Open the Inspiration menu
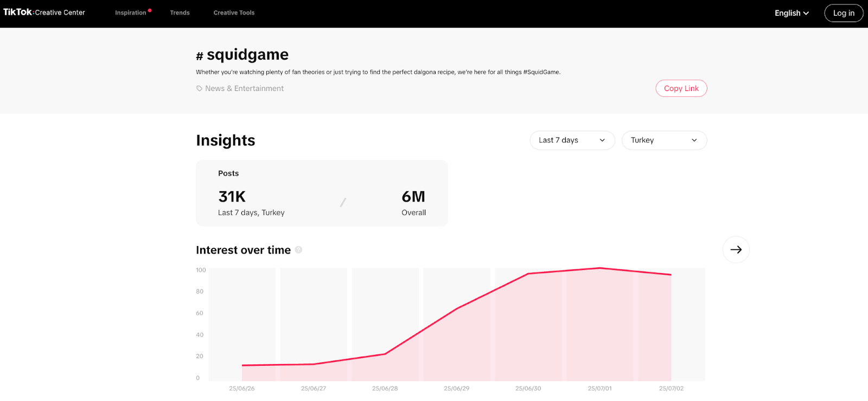Image resolution: width=868 pixels, height=401 pixels. pyautogui.click(x=131, y=12)
